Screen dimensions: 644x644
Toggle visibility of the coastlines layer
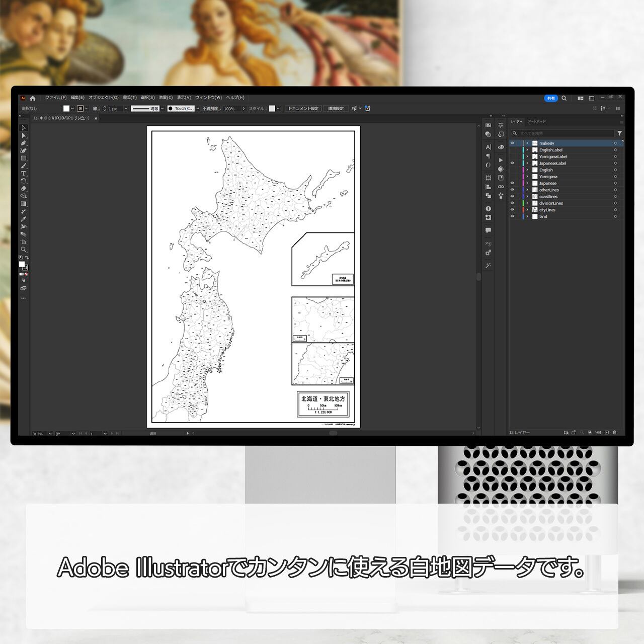point(512,197)
